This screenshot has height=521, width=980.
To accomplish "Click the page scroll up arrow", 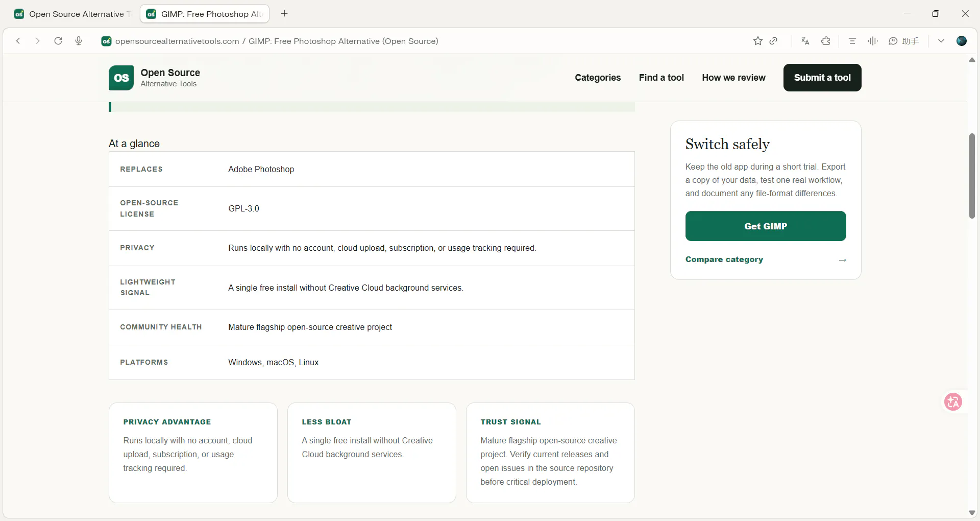I will (x=972, y=60).
